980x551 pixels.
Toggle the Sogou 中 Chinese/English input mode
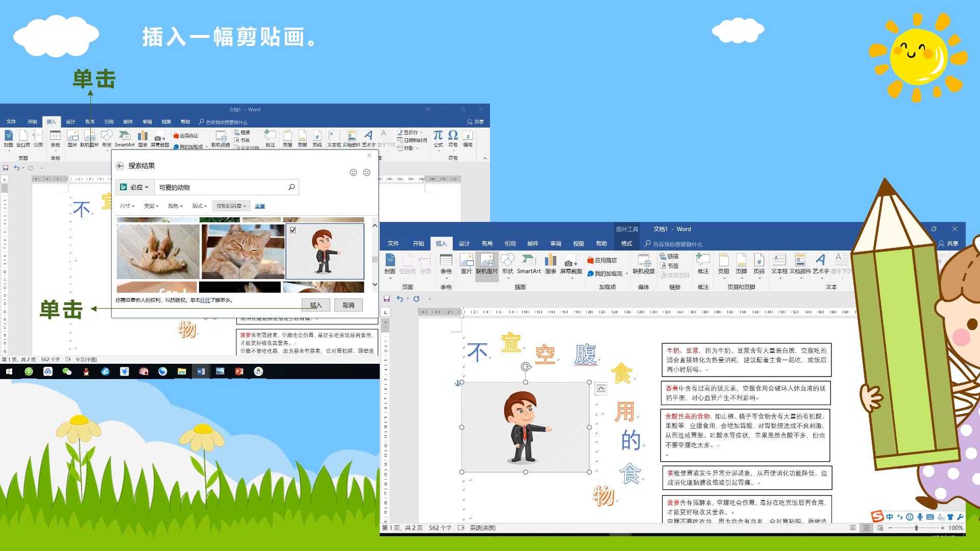[x=890, y=517]
